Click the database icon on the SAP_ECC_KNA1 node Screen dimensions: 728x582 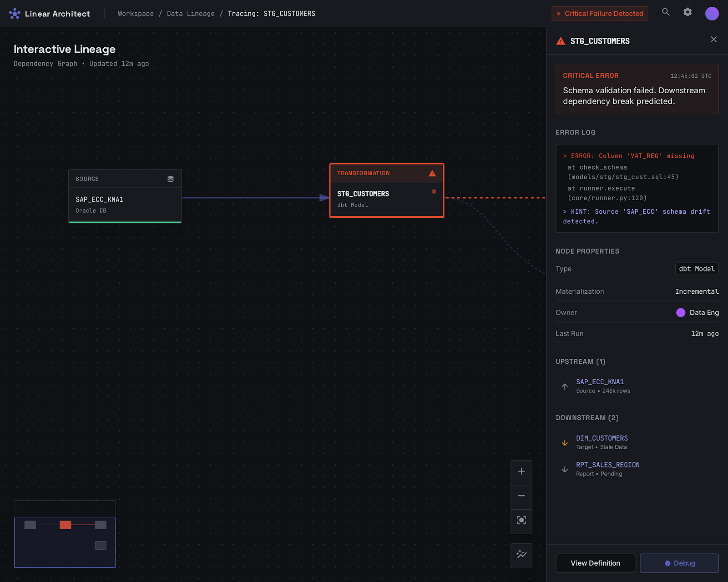pyautogui.click(x=170, y=179)
